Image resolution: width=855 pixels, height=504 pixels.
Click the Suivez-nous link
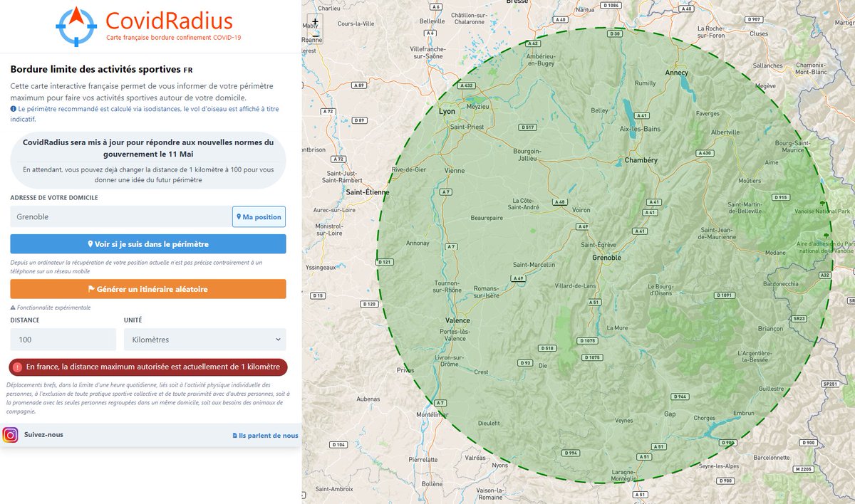pyautogui.click(x=43, y=434)
